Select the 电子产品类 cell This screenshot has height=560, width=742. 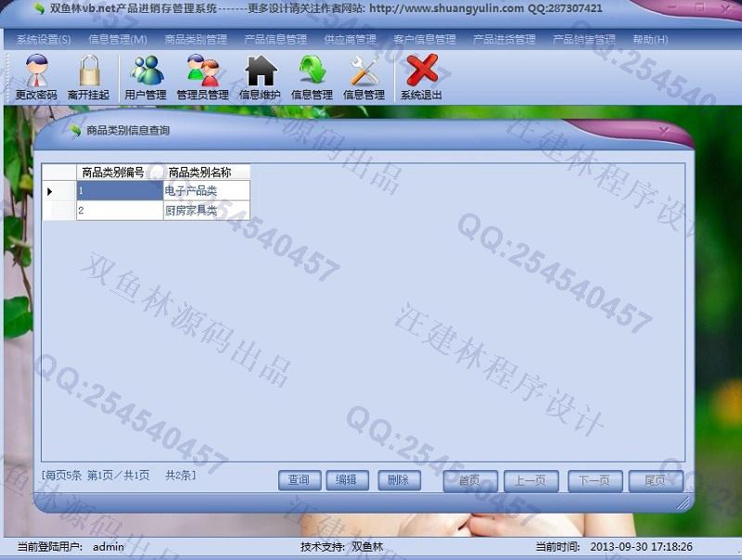[206, 191]
